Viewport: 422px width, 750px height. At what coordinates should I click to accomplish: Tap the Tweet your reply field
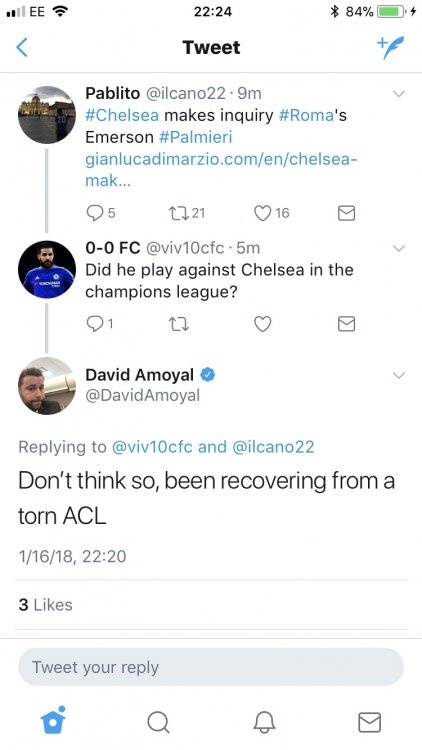pos(211,667)
